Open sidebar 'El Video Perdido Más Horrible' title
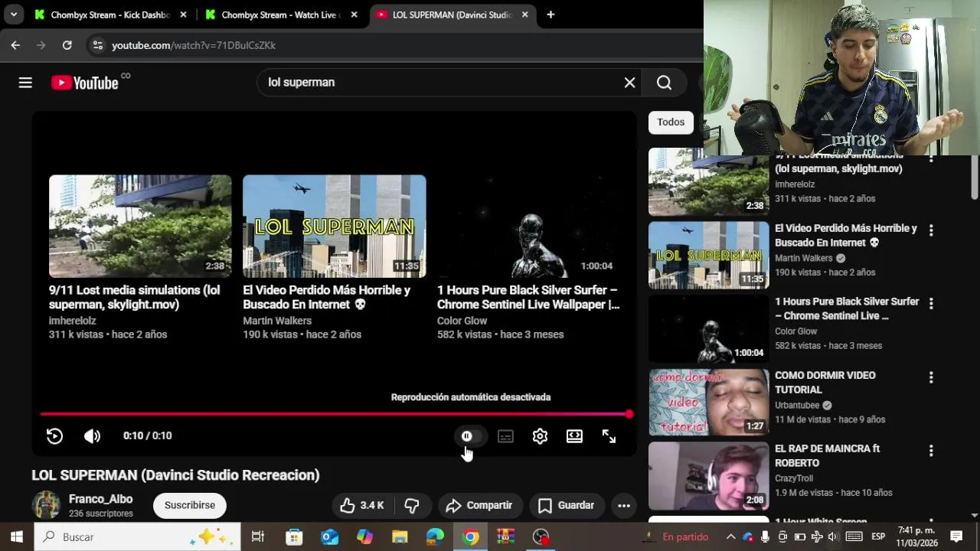The height and width of the screenshot is (551, 980). pos(846,235)
